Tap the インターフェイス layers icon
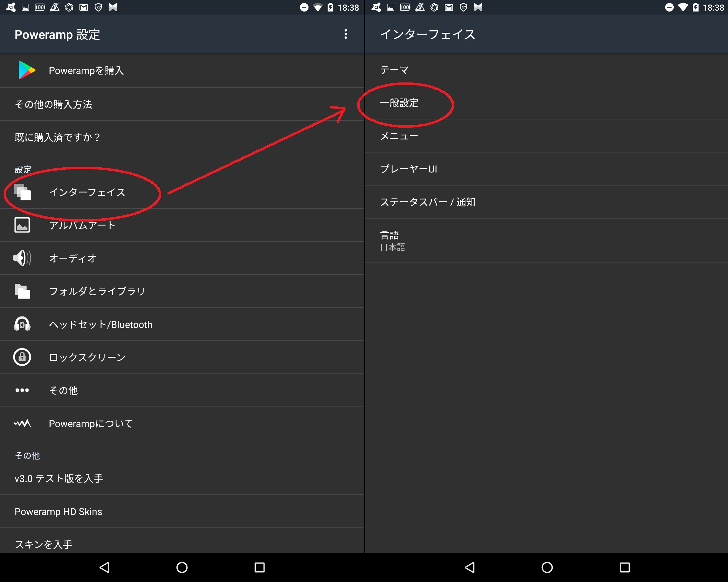Viewport: 728px width, 582px height. [x=22, y=192]
